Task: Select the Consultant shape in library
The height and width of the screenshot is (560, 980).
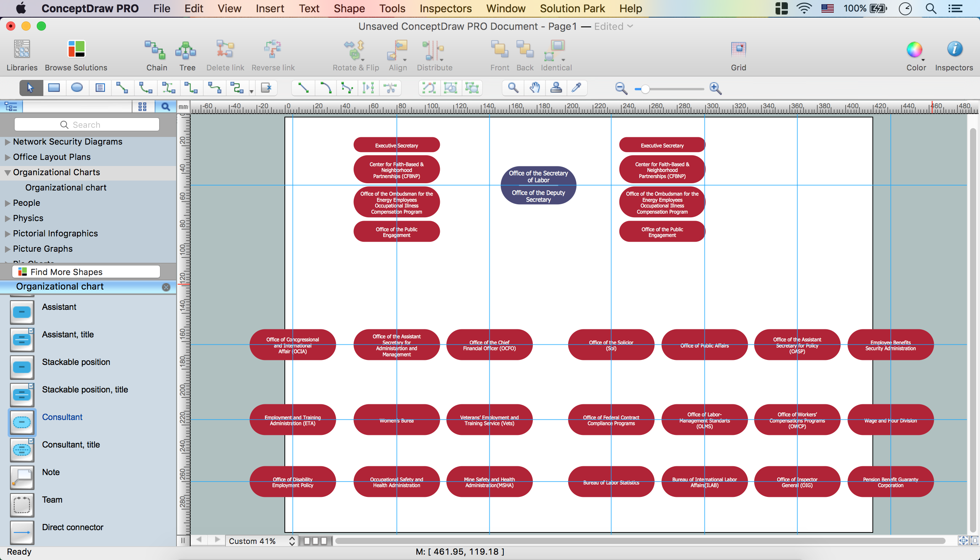Action: tap(22, 422)
